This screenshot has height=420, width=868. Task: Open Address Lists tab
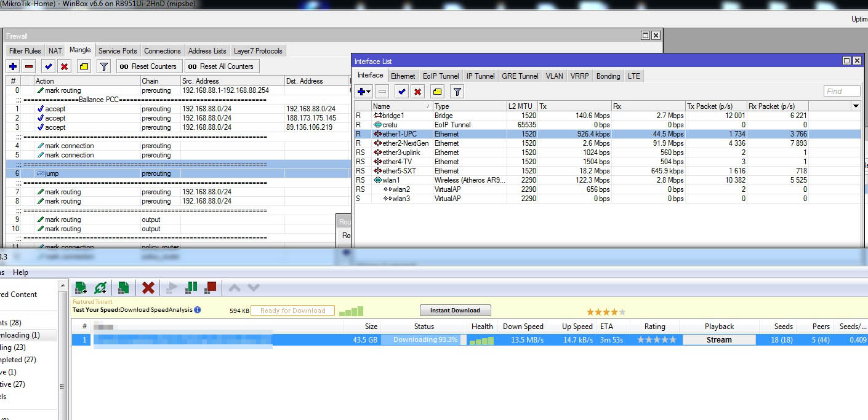pos(207,51)
